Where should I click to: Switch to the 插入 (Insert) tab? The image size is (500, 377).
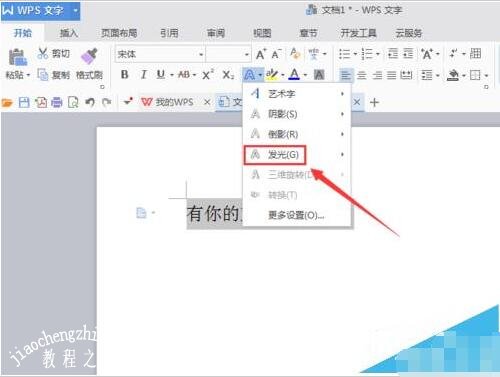coord(69,33)
